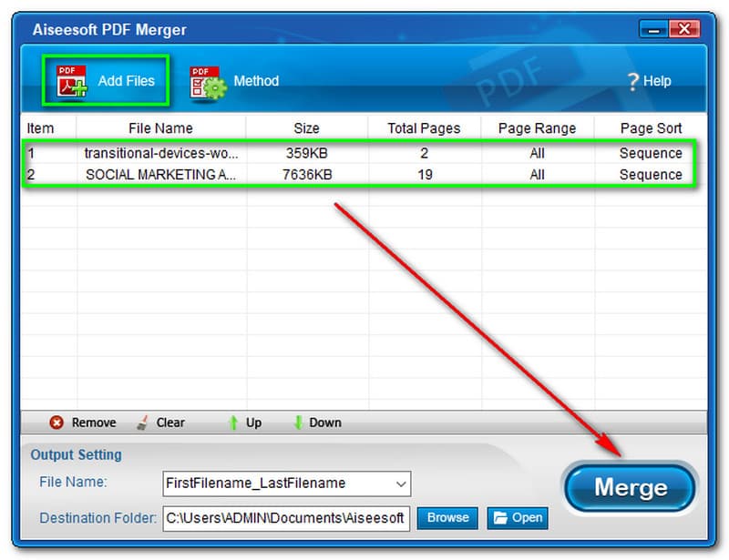
Task: Sort by the Size column header
Action: pos(307,128)
